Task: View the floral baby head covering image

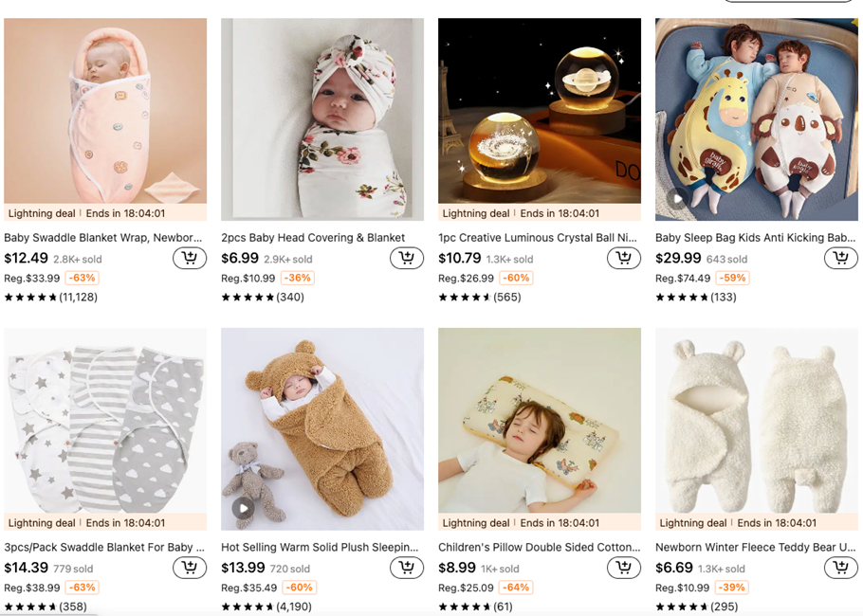Action: pos(322,118)
